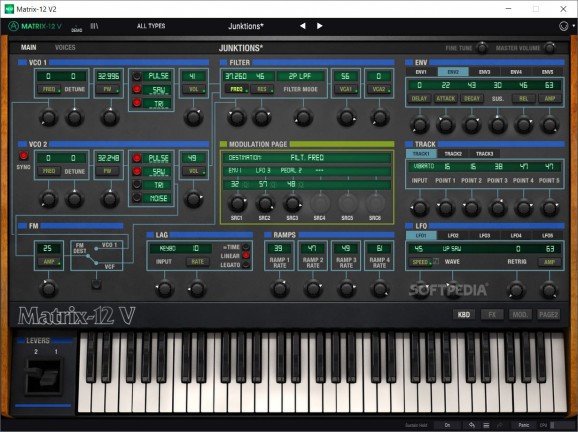Click the KBD page button
Screen dimensions: 578x432
pos(463,314)
